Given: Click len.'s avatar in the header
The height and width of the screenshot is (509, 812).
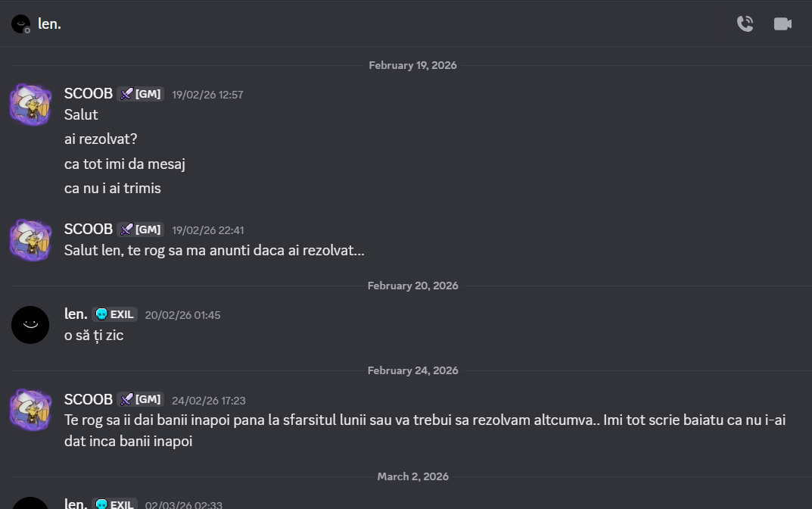Looking at the screenshot, I should pyautogui.click(x=20, y=23).
